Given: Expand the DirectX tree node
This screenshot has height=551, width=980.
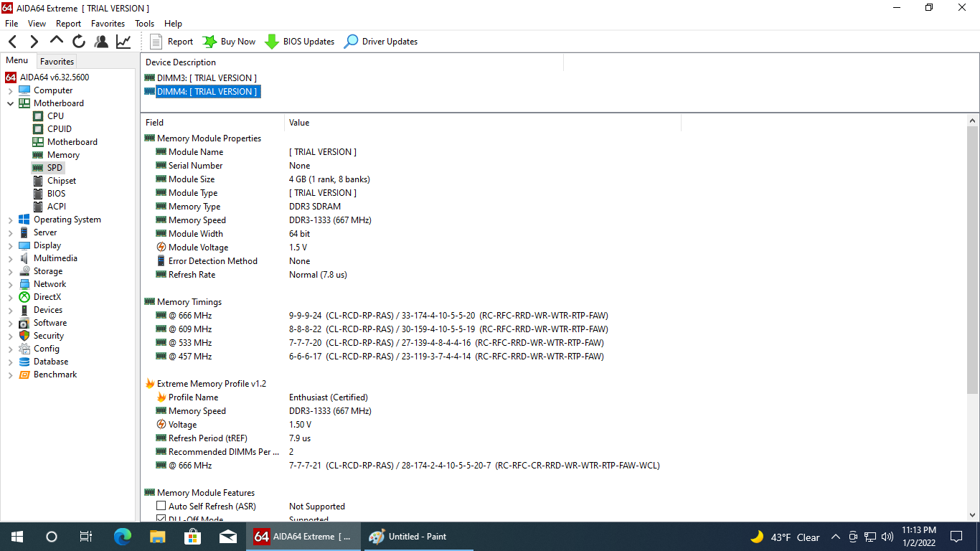Looking at the screenshot, I should coord(10,297).
